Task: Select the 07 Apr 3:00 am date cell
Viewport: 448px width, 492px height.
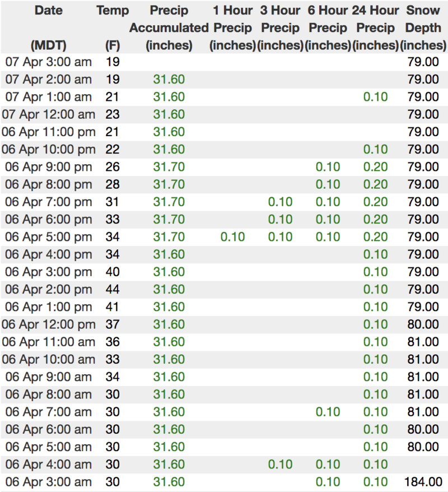Action: [48, 62]
